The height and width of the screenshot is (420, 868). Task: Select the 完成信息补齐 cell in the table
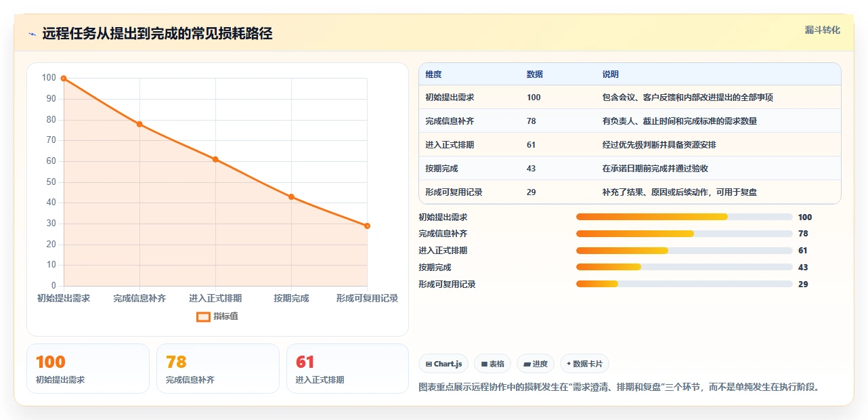pyautogui.click(x=450, y=121)
